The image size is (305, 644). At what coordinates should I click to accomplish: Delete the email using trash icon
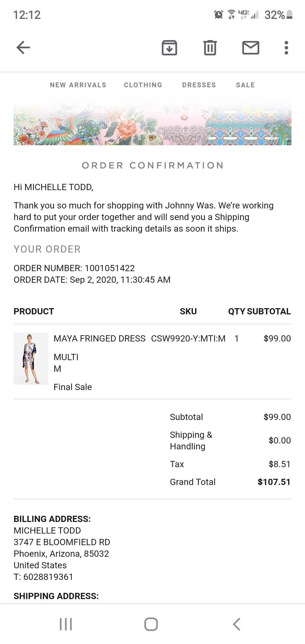[x=210, y=47]
